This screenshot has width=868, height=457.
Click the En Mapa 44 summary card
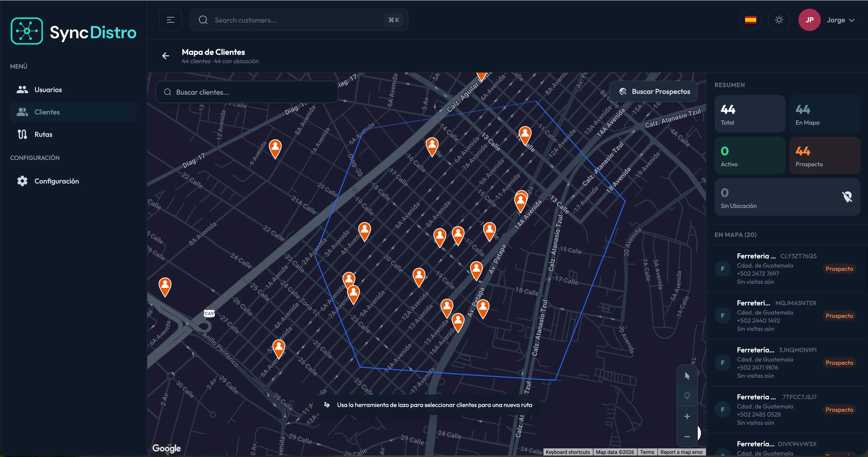(x=825, y=114)
